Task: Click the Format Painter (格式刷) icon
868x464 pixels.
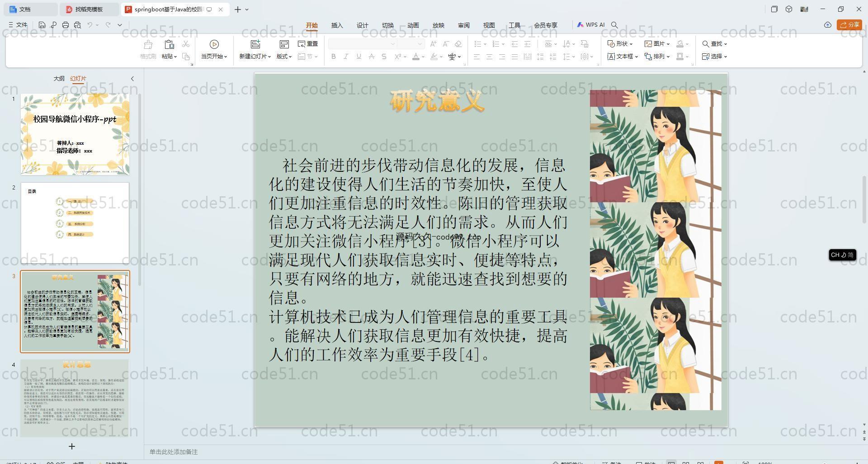Action: [x=148, y=44]
